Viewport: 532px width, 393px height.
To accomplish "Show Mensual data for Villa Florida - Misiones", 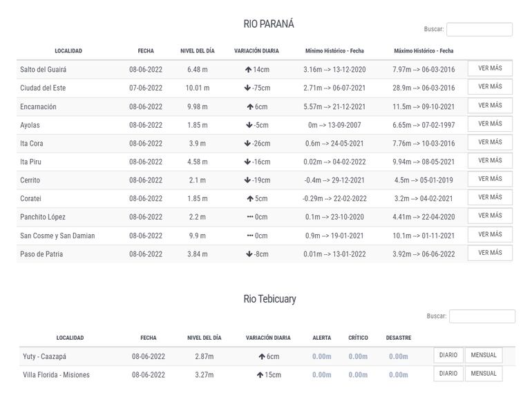I will (x=484, y=374).
